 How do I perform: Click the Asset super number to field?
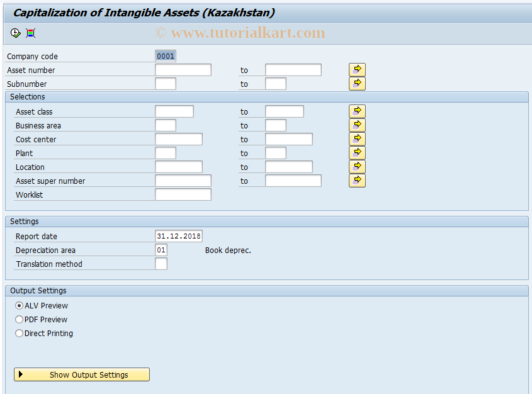click(x=293, y=181)
